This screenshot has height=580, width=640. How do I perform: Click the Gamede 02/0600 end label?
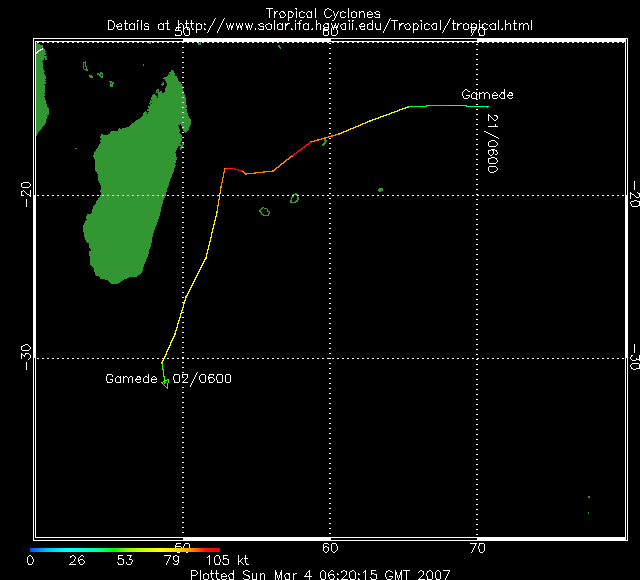coord(169,379)
